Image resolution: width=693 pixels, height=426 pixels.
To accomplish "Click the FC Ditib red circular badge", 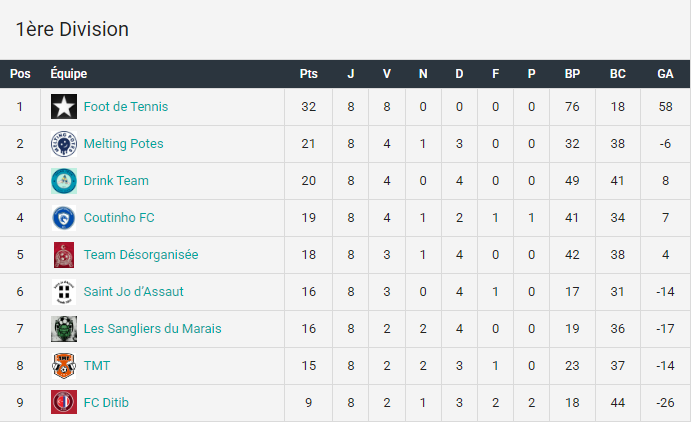I will coord(64,402).
